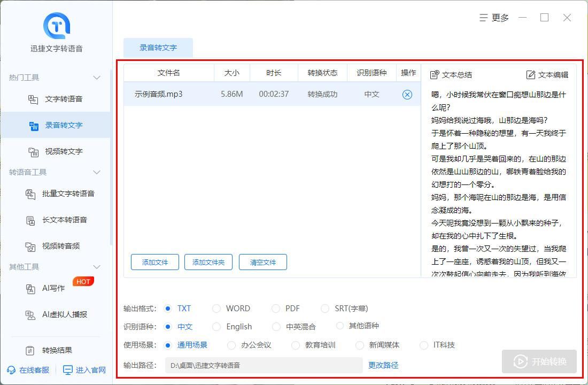Image resolution: width=588 pixels, height=385 pixels.
Task: Click the 识别语种 column header
Action: pos(372,73)
